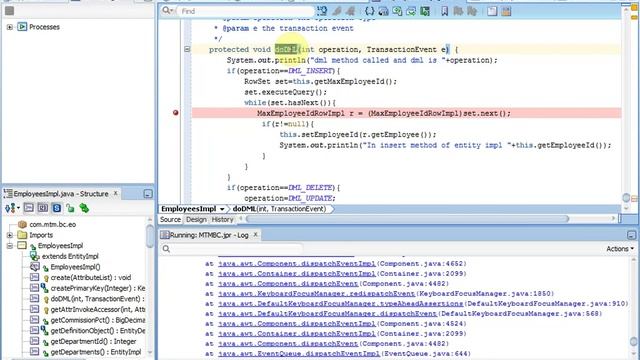Select getDepartments() : EntityImpl in Structure

tap(96, 352)
